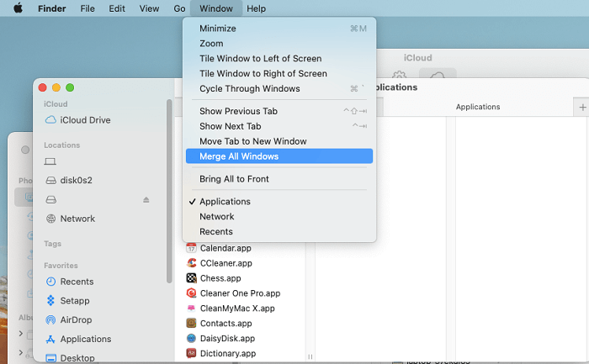The width and height of the screenshot is (589, 364).
Task: Click the gear icon in iCloud window
Action: [399, 74]
